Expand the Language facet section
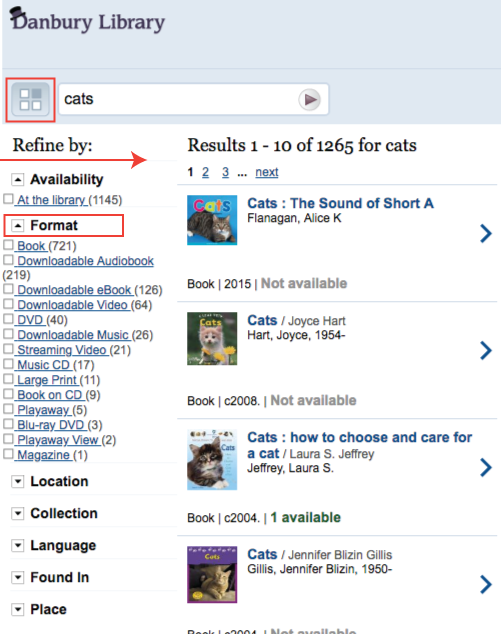The image size is (501, 634). pyautogui.click(x=17, y=545)
